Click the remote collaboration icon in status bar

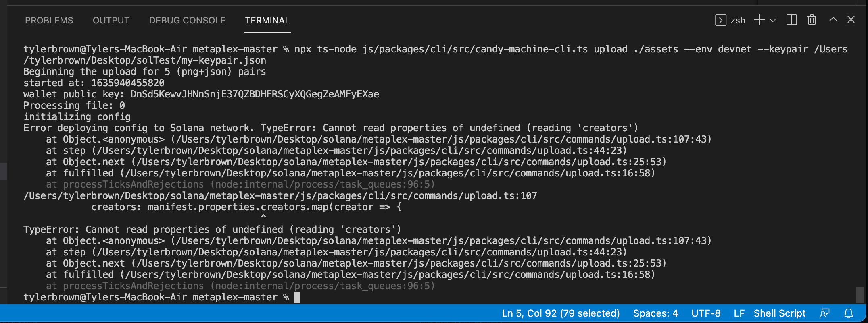click(x=824, y=313)
